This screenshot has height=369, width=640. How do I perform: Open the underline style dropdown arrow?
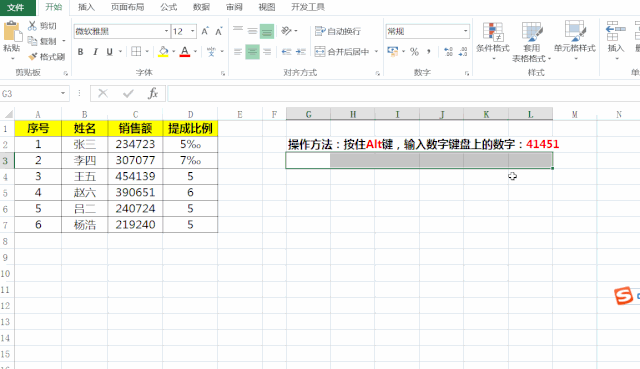tap(120, 51)
